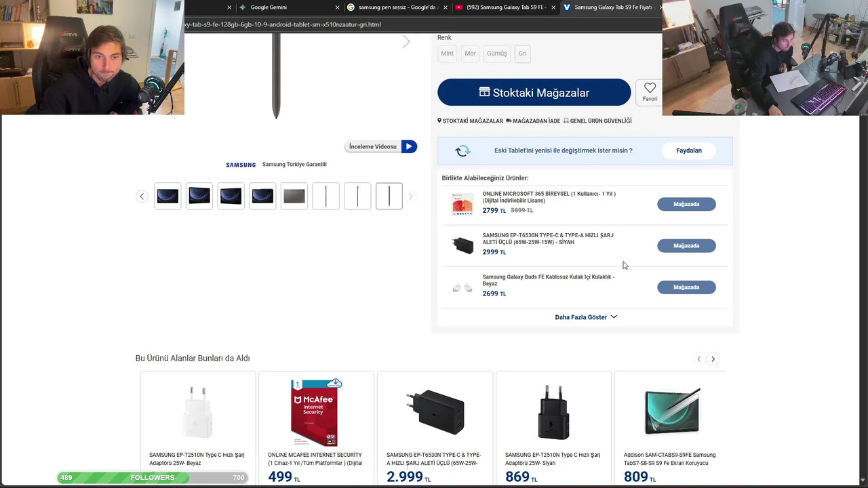Choose the Gümüş color option
Viewport: 868px width, 488px height.
coord(496,54)
